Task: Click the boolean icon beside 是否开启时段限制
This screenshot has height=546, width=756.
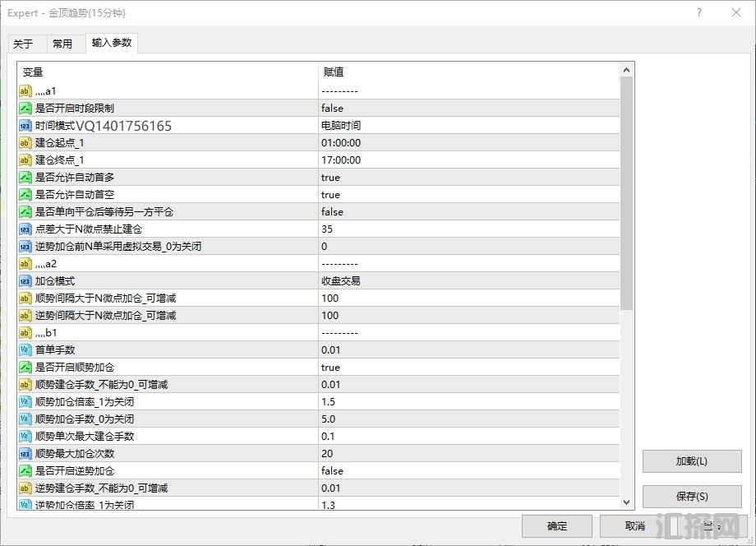Action: pyautogui.click(x=25, y=109)
